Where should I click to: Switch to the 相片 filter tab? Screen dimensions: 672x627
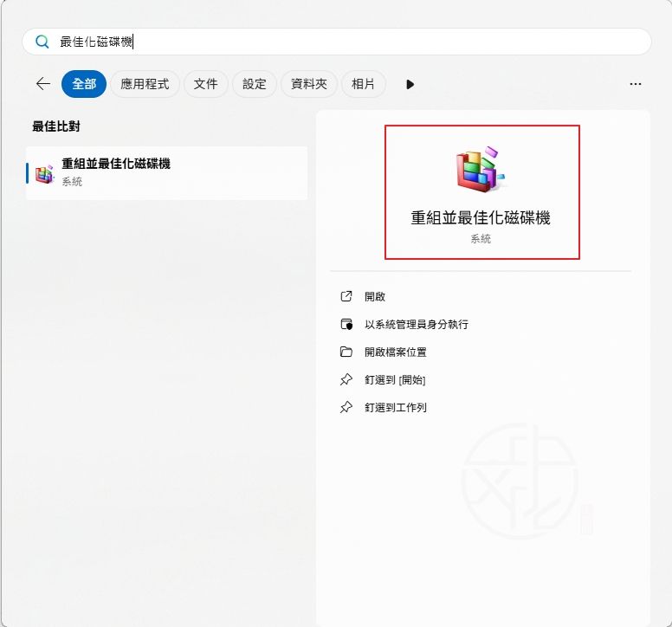click(x=364, y=84)
